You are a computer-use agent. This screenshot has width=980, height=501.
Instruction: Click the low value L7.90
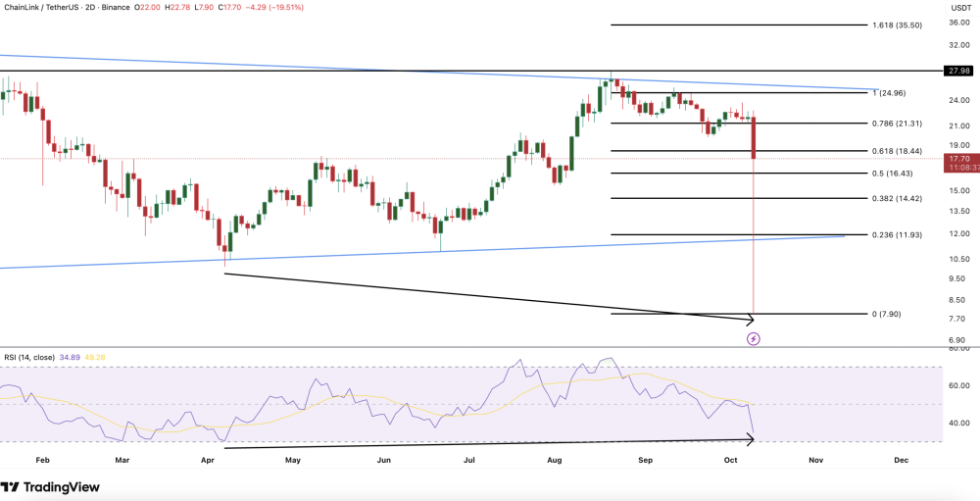206,8
